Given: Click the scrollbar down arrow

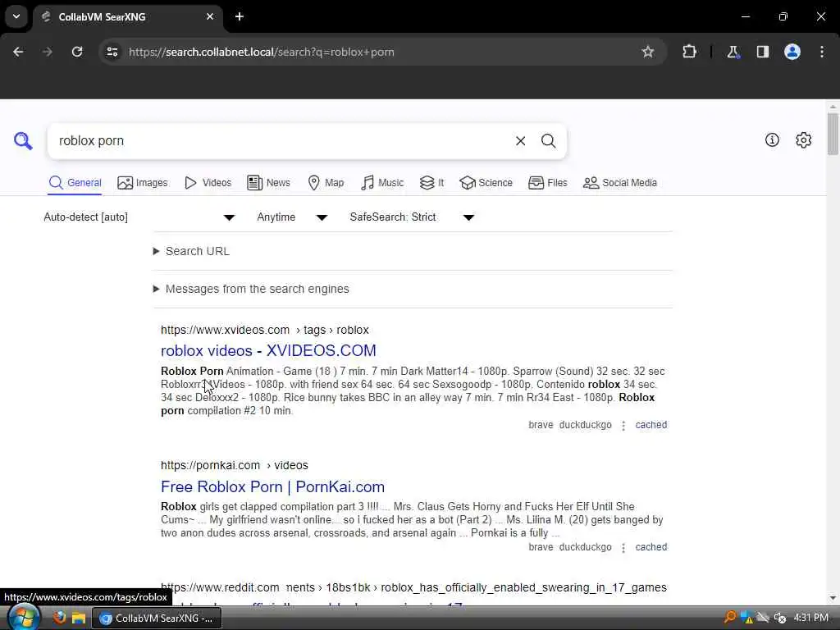Looking at the screenshot, I should pos(833,598).
